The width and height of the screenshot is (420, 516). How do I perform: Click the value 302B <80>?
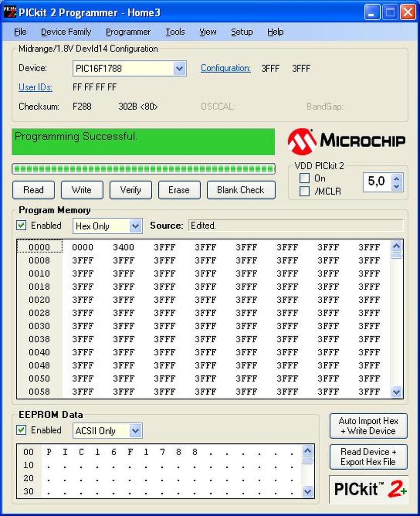coord(138,107)
